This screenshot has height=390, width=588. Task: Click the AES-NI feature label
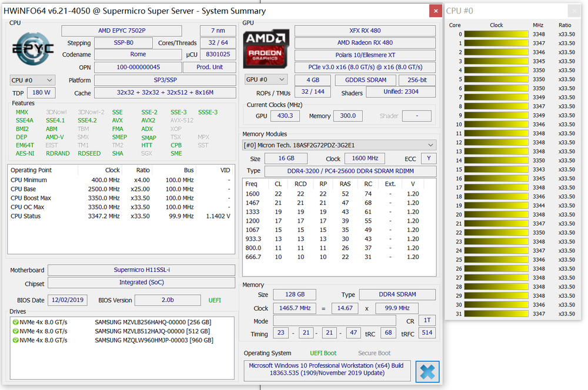25,154
